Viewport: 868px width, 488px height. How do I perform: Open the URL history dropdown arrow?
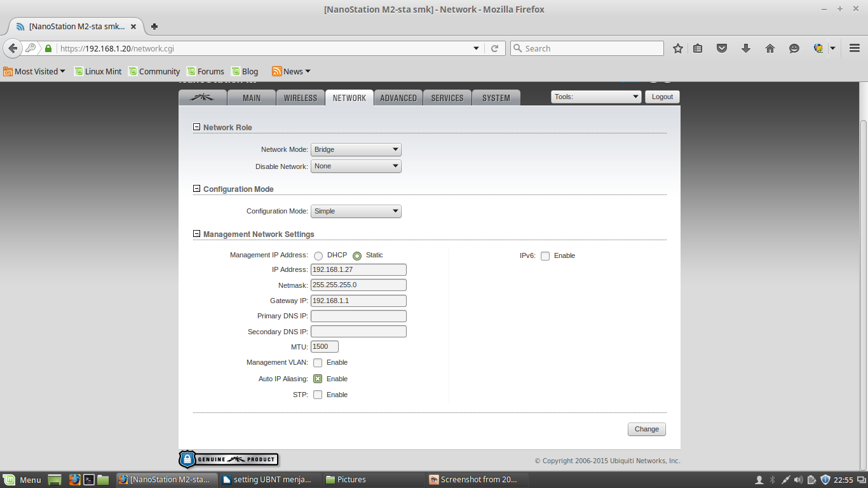click(x=477, y=48)
